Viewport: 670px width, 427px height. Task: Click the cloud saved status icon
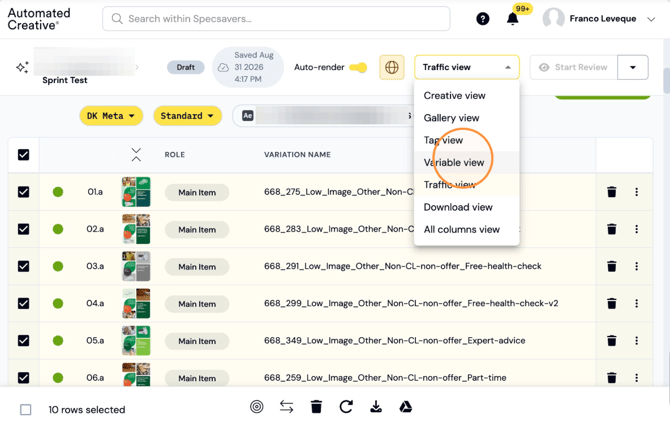(x=223, y=68)
